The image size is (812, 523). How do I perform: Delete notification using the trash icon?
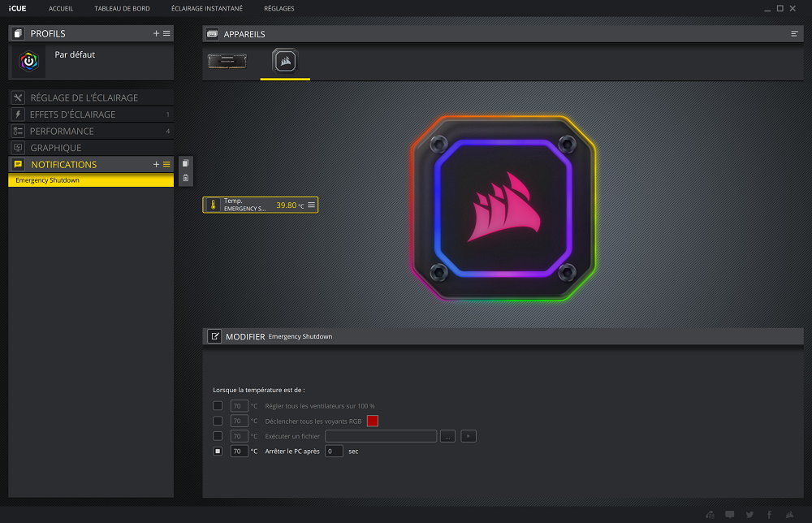[x=186, y=178]
